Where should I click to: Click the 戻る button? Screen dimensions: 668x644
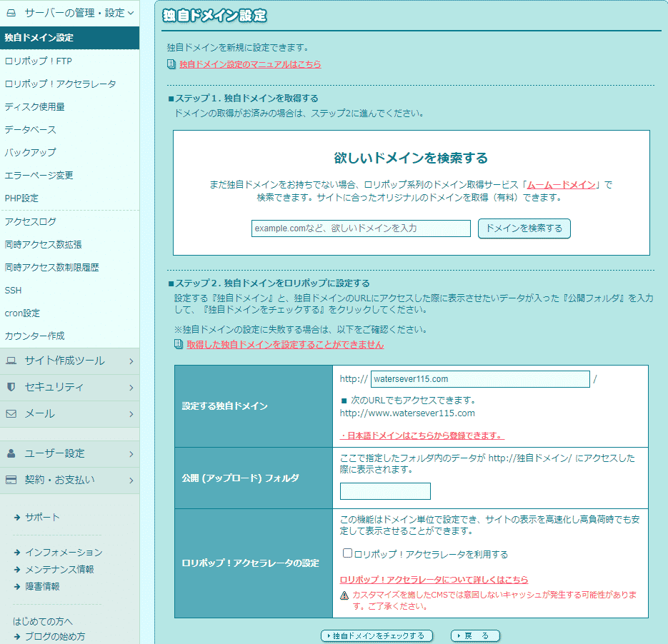(475, 636)
